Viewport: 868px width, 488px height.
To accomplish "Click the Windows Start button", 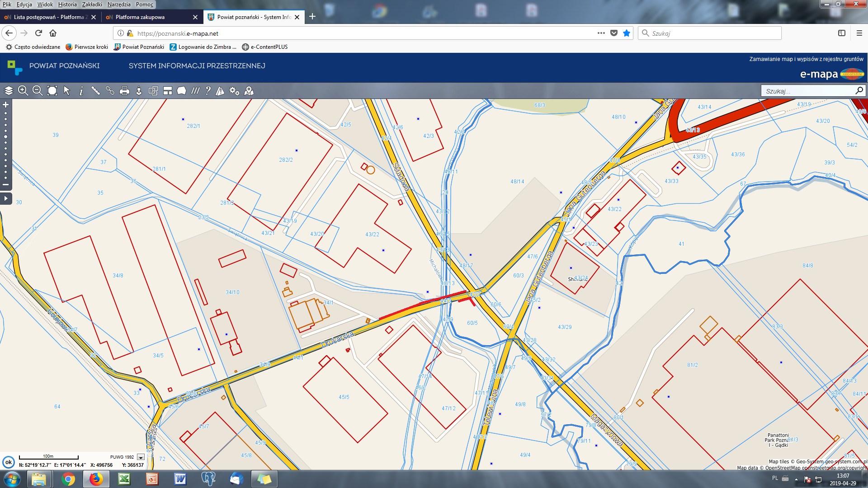I will point(12,479).
